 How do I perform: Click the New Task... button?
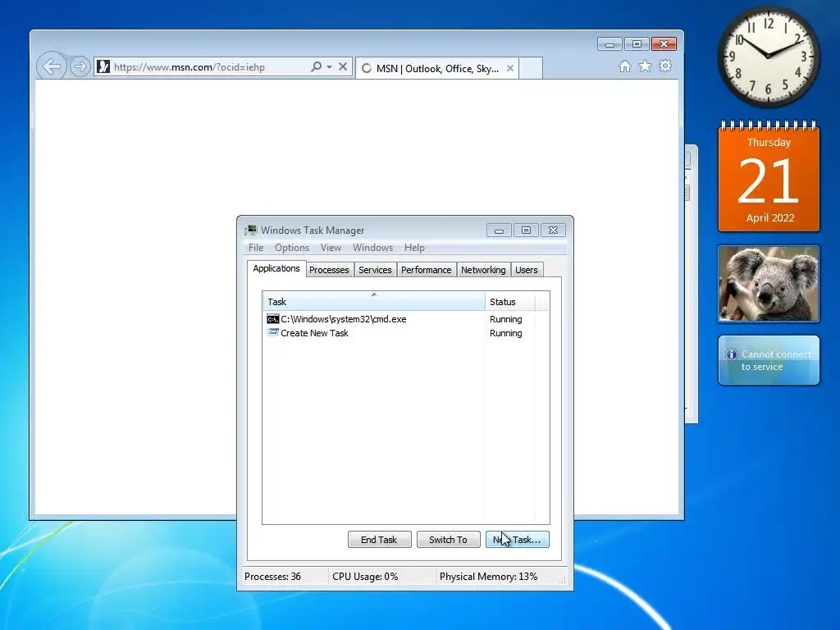(x=518, y=540)
